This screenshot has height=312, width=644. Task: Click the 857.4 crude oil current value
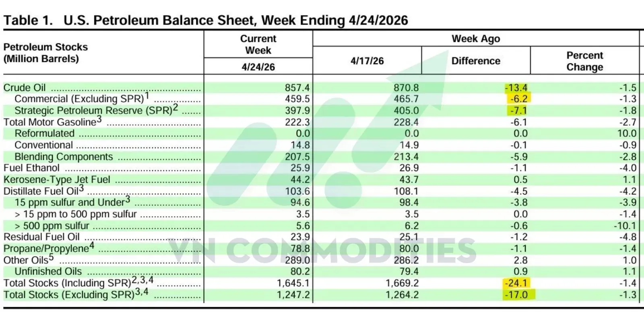click(297, 87)
